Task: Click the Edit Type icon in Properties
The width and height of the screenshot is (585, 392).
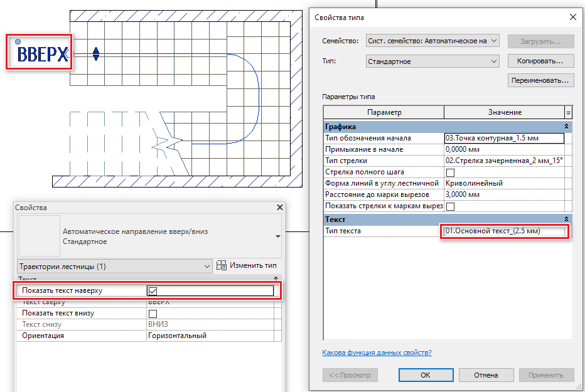Action: coord(221,265)
